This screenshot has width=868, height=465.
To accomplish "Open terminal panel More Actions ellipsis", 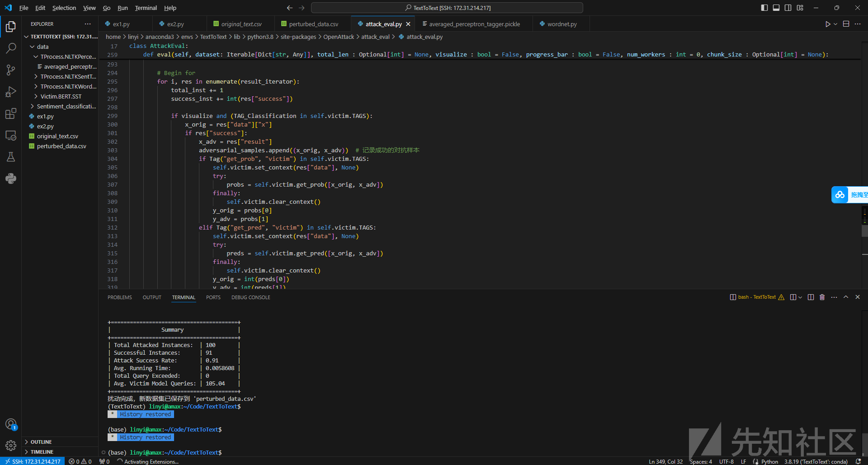I will pyautogui.click(x=834, y=297).
